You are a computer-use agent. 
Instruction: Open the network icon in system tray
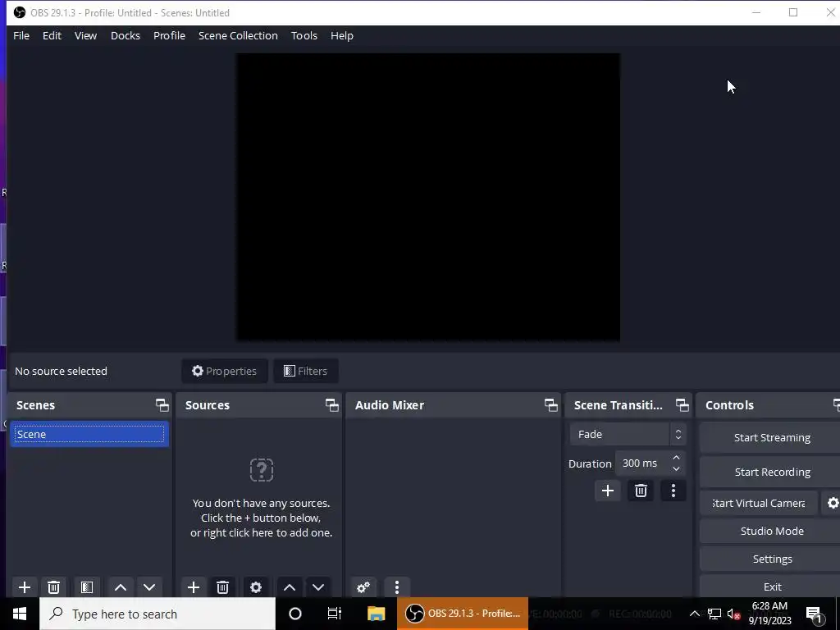[714, 614]
